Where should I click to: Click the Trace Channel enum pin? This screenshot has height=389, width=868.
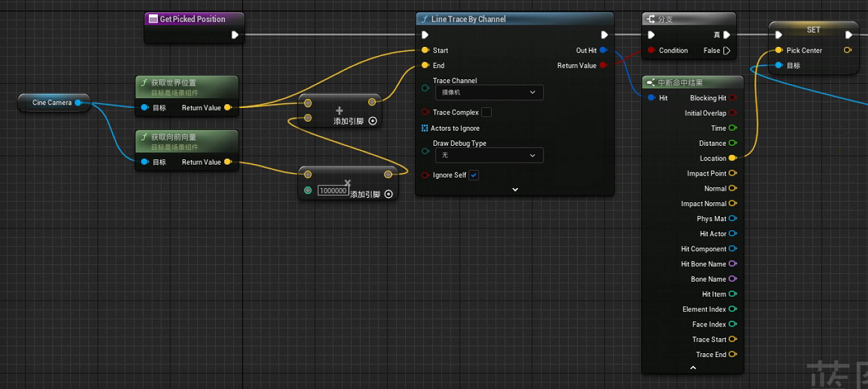425,87
